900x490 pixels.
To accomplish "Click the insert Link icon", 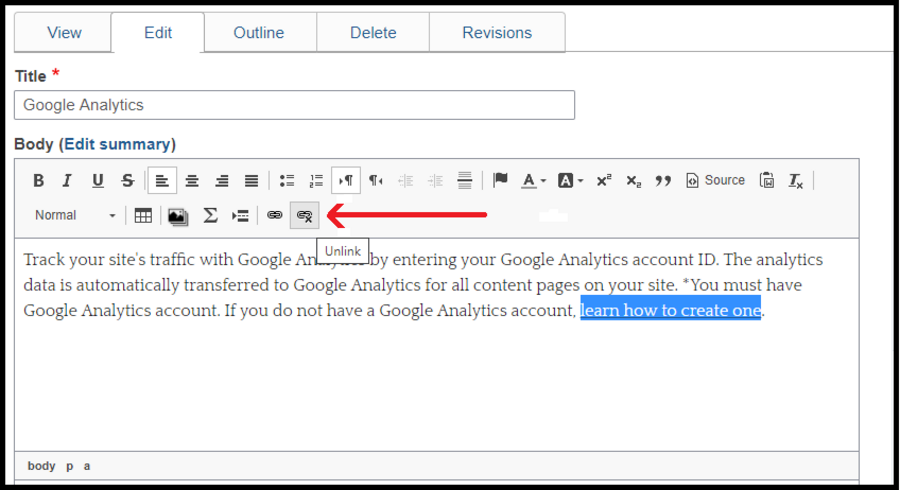I will click(275, 215).
